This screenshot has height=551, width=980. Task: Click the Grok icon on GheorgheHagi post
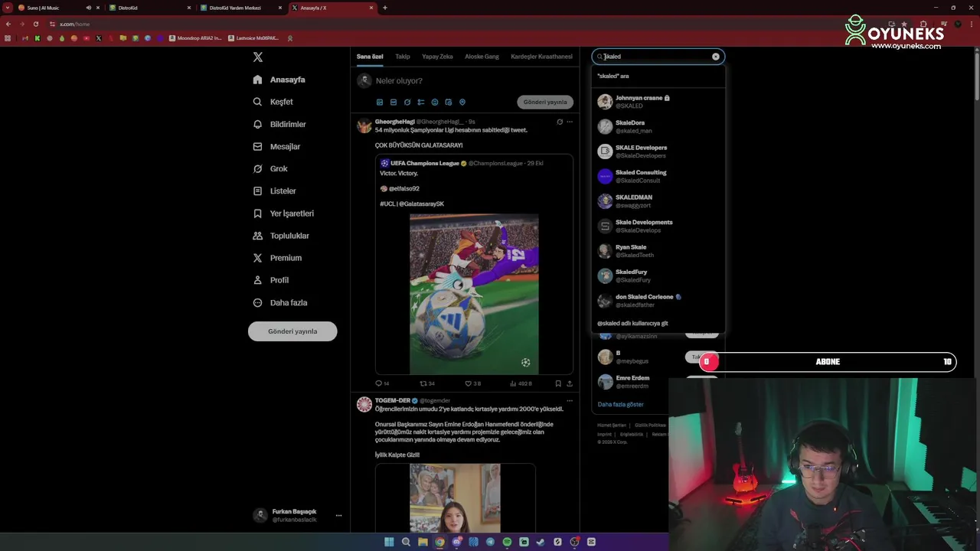coord(560,122)
